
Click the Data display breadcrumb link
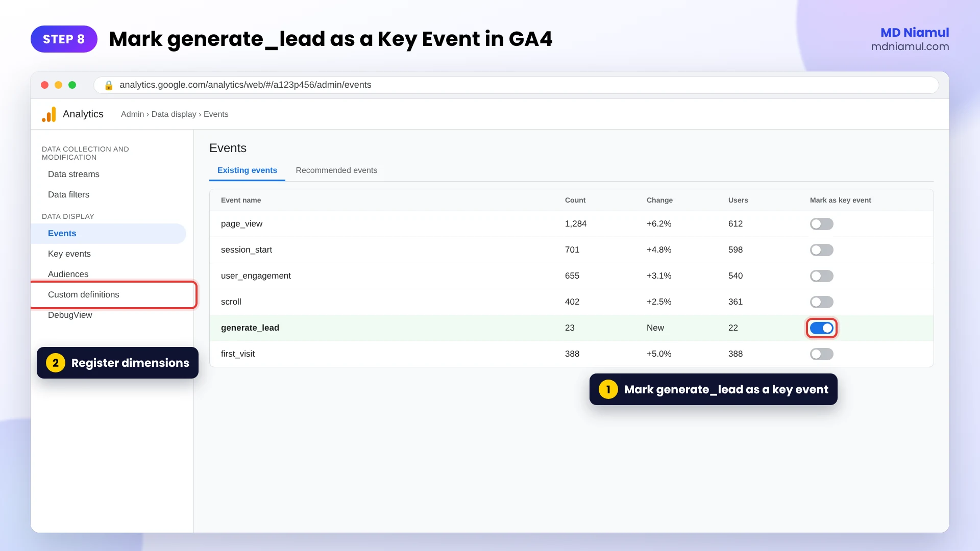[174, 114]
